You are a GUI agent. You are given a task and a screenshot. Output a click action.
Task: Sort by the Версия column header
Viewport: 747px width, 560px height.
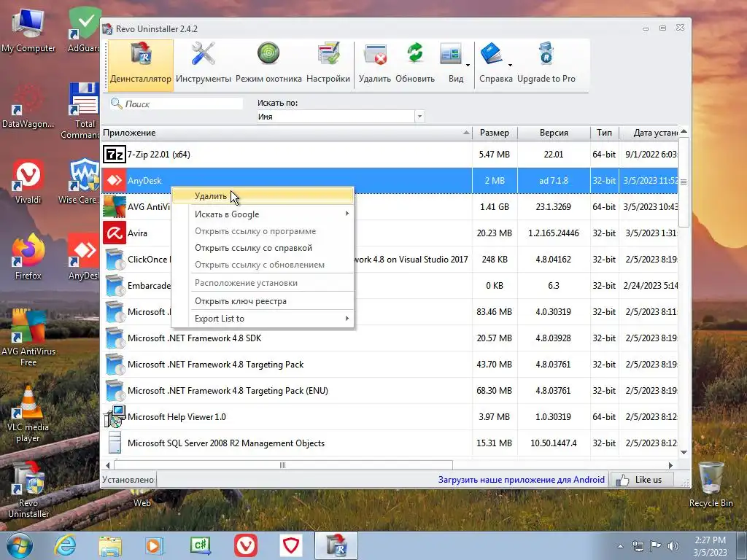pos(554,133)
